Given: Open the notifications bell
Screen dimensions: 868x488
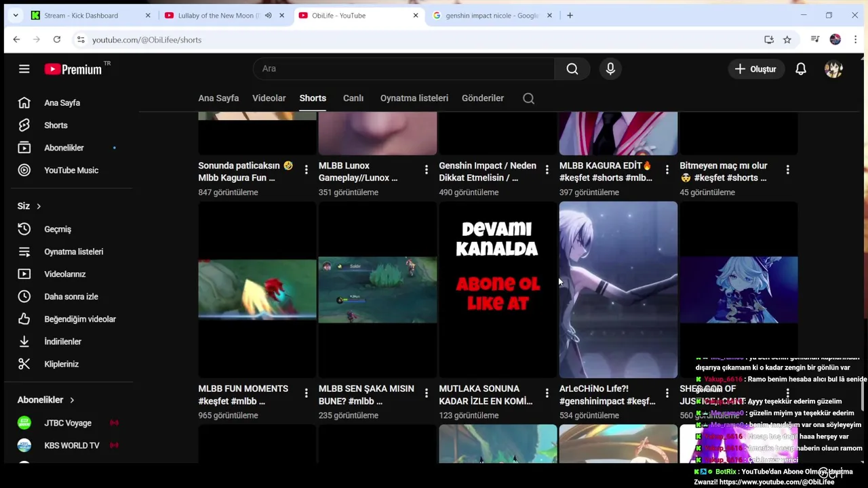Looking at the screenshot, I should point(801,68).
